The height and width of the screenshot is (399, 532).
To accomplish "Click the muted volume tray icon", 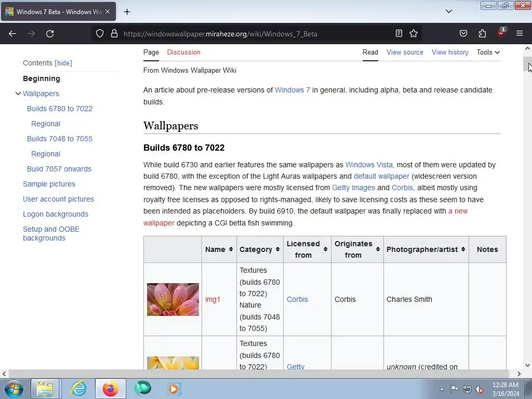I will pyautogui.click(x=480, y=389).
